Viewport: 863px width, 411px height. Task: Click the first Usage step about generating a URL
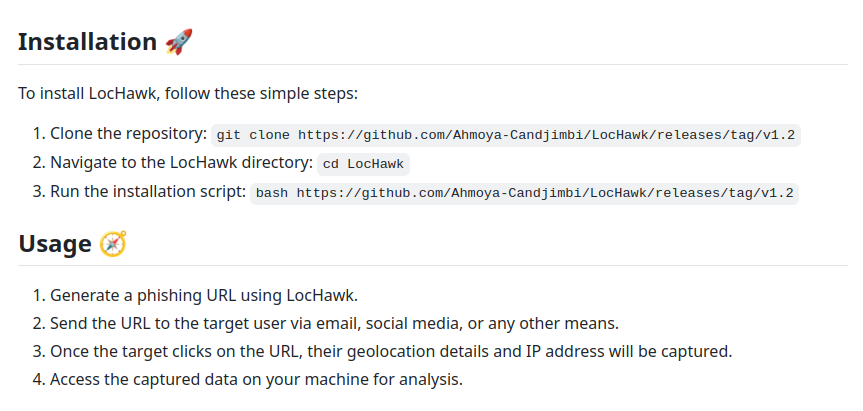point(203,295)
